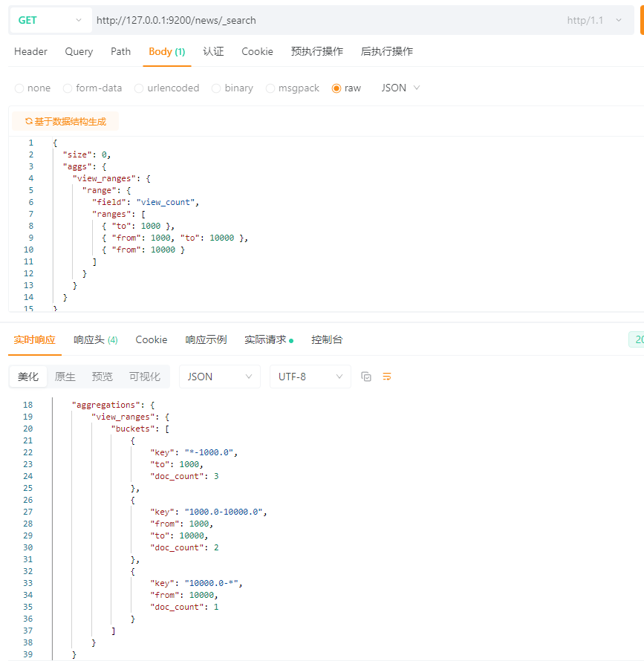This screenshot has width=644, height=661.
Task: Open the request Cookie tab
Action: click(257, 51)
